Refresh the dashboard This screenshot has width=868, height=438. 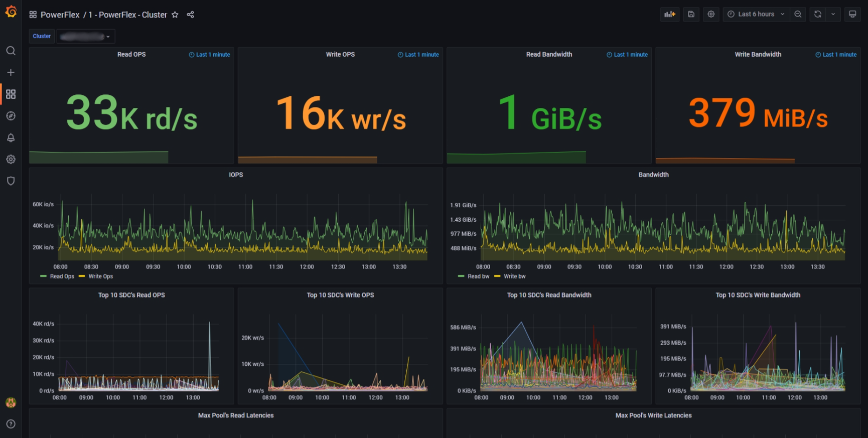click(818, 14)
